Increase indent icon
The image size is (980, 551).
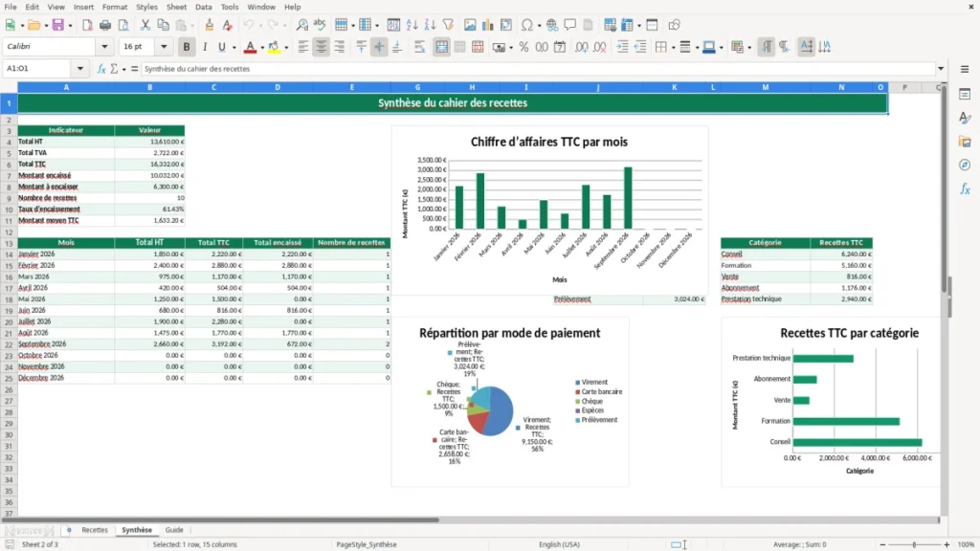click(x=622, y=47)
